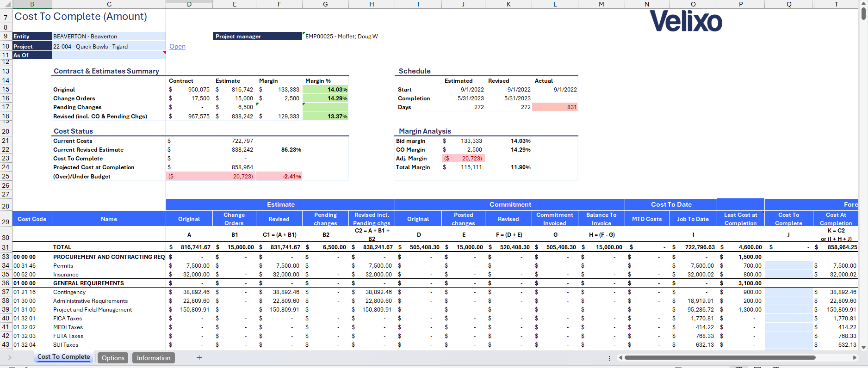Screen dimensions: 868x368
Task: Click the Name column header
Action: click(x=109, y=219)
